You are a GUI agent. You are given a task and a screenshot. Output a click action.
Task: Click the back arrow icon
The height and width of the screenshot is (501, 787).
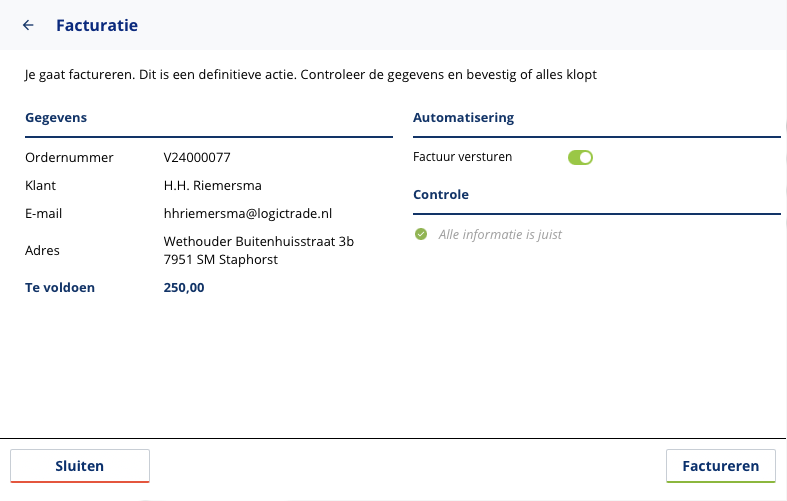pyautogui.click(x=28, y=25)
